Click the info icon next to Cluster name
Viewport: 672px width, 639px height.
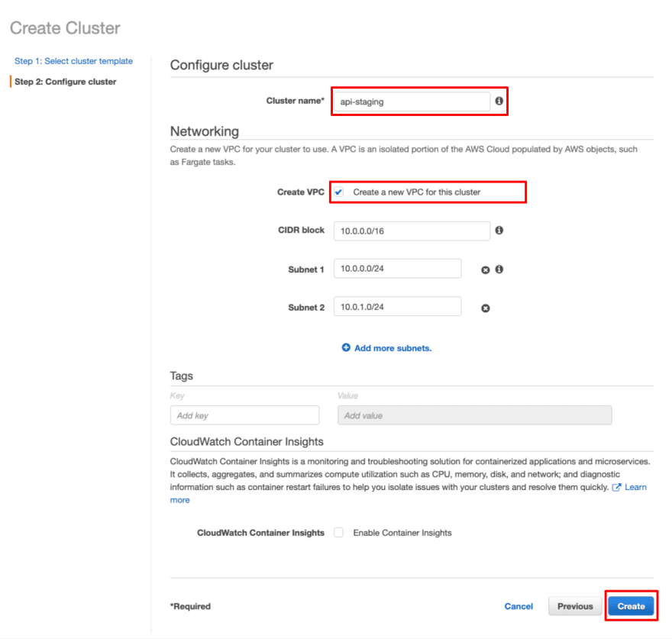[499, 101]
